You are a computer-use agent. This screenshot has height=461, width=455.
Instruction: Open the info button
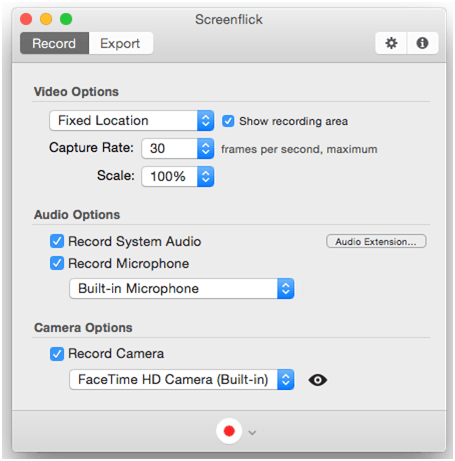point(422,43)
